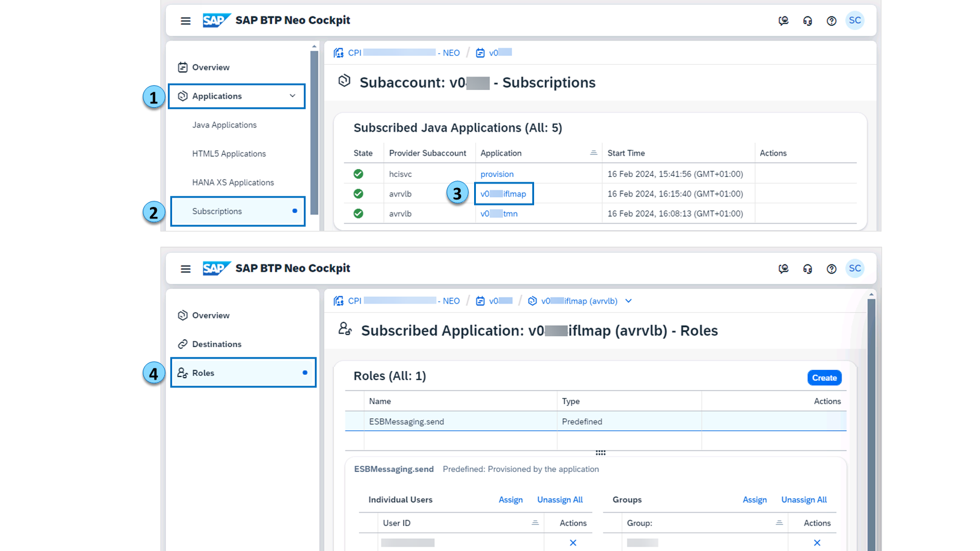Open the dropdown arrow next to iflmap (avrvlb) breadcrumb
Image resolution: width=980 pixels, height=551 pixels.
click(628, 301)
